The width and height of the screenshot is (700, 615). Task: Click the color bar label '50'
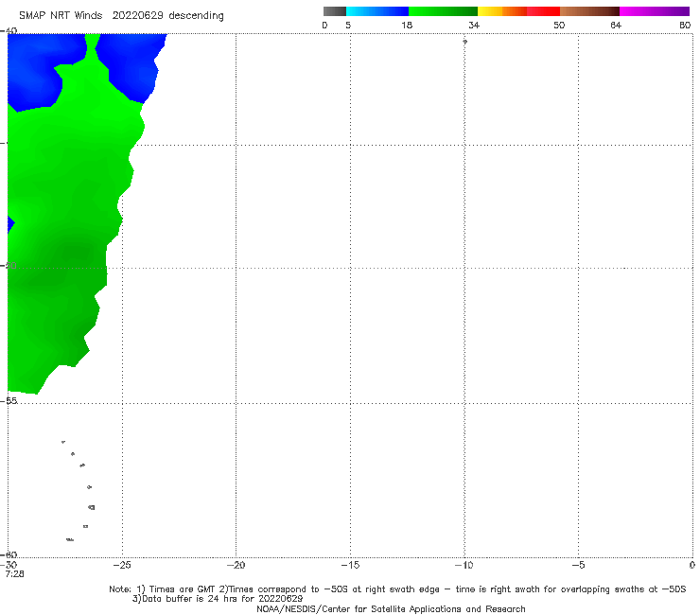click(559, 26)
